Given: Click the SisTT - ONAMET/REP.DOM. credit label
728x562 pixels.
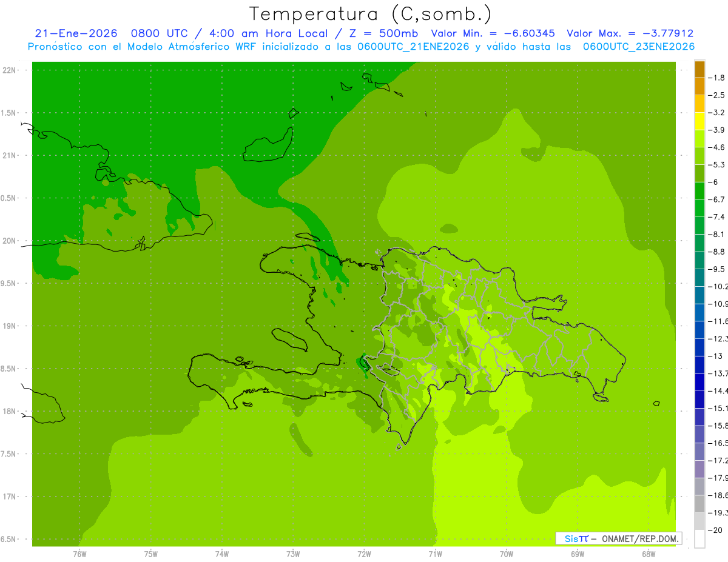Looking at the screenshot, I should 619,538.
